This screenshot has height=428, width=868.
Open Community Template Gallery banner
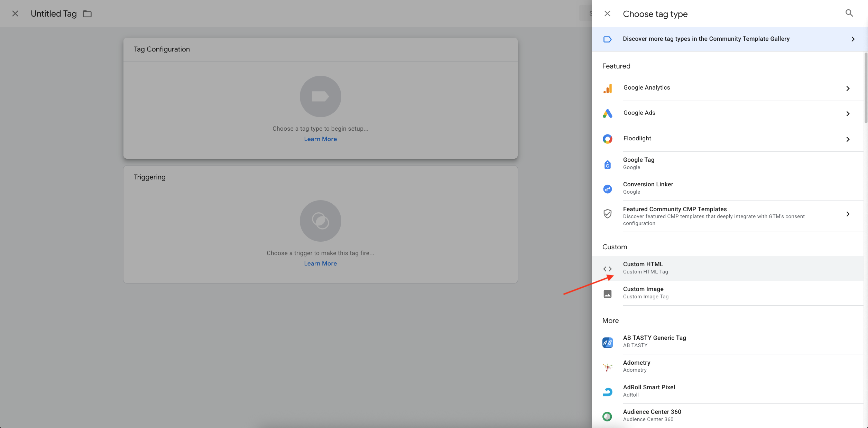730,39
